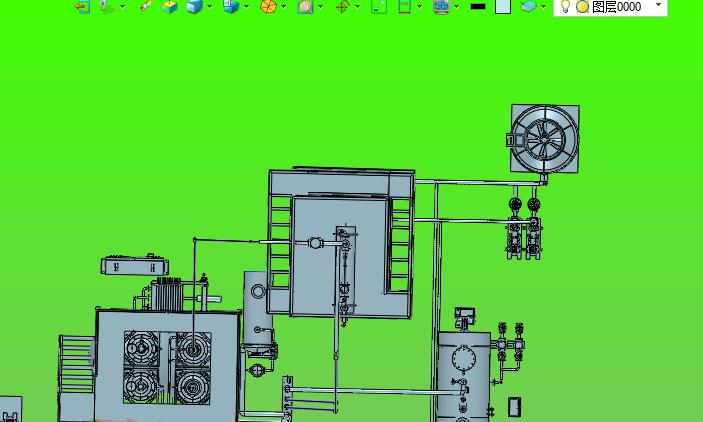Select the large central tank with ladders
Viewport: 703px width, 422px height.
[341, 244]
